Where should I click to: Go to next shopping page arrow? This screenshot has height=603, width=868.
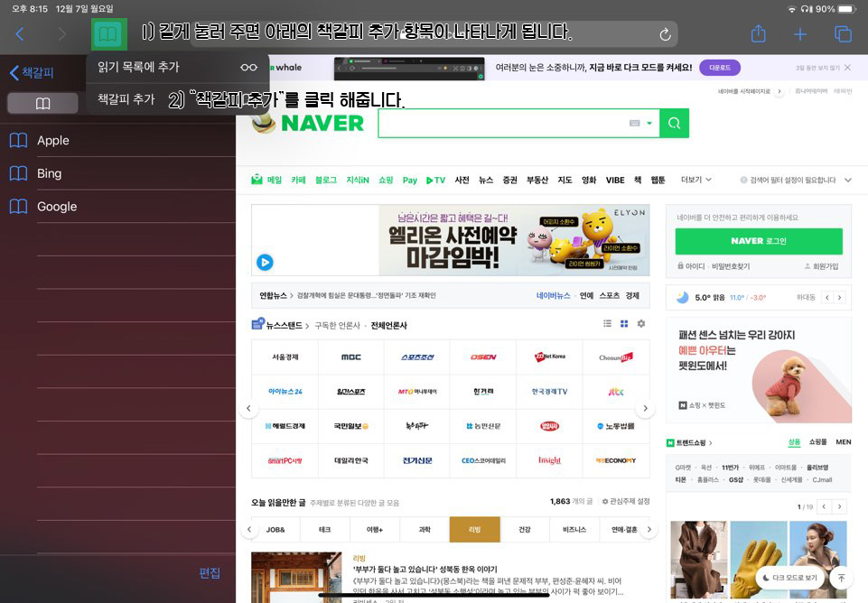coord(840,506)
